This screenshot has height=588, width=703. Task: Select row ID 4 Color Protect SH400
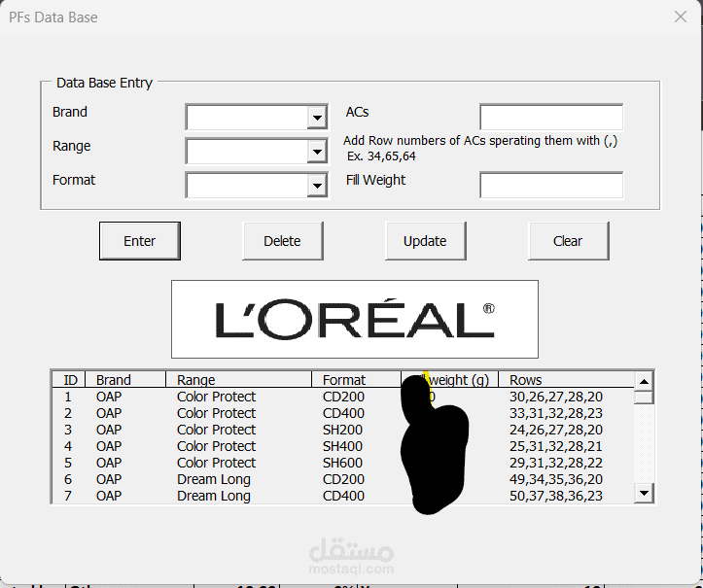tap(343, 446)
